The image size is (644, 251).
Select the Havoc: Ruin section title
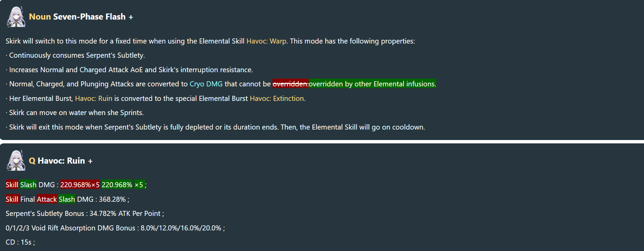(61, 161)
